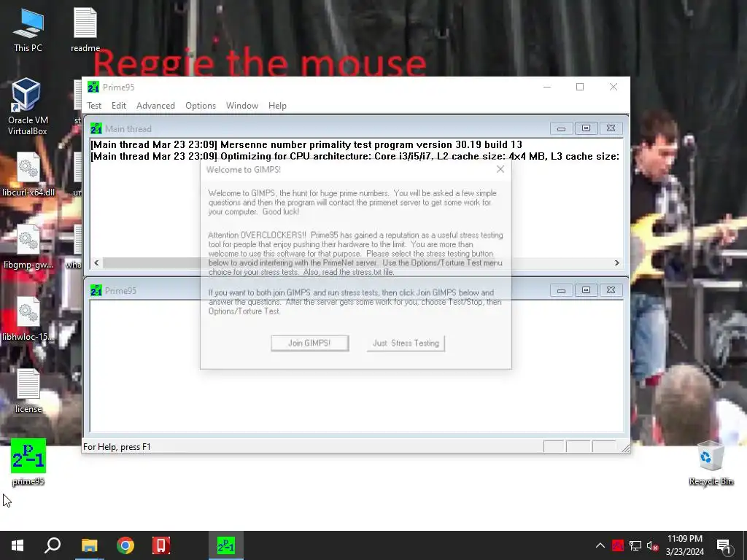This screenshot has width=747, height=560.
Task: Click the 'Mersenne number primality test' log line
Action: click(x=306, y=144)
